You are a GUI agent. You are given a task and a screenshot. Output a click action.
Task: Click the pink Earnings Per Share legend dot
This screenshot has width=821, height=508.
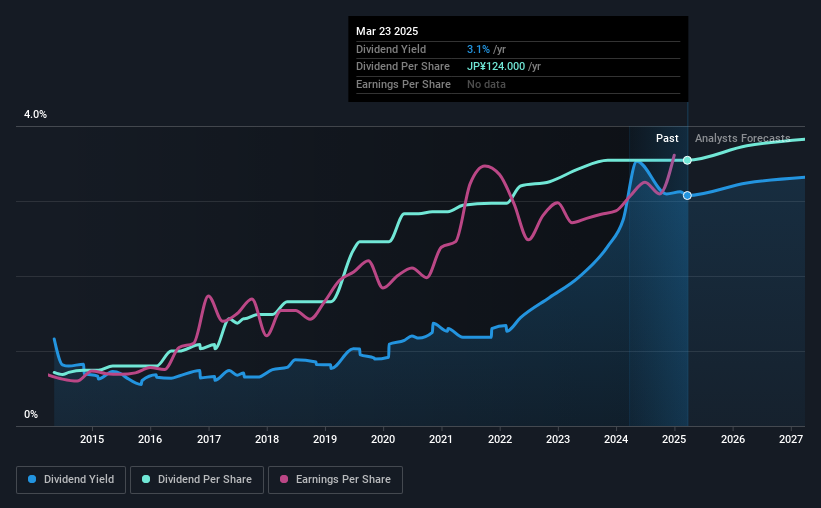[x=284, y=479]
